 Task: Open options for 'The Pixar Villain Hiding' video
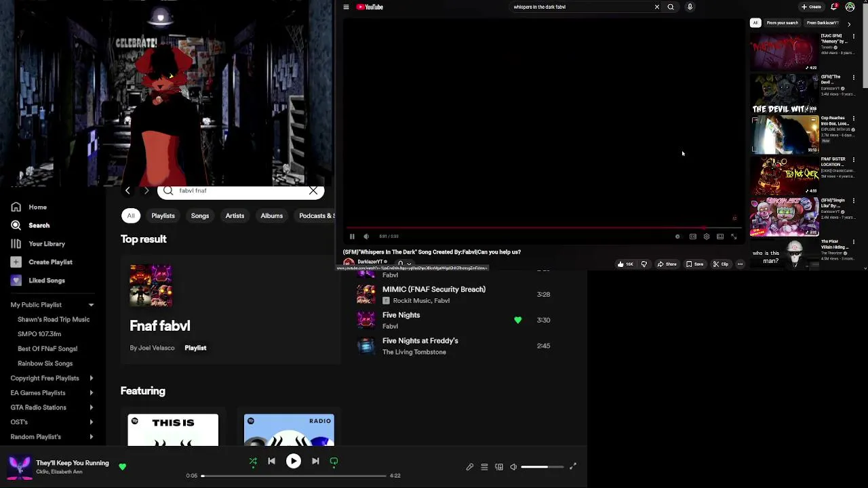pyautogui.click(x=854, y=242)
